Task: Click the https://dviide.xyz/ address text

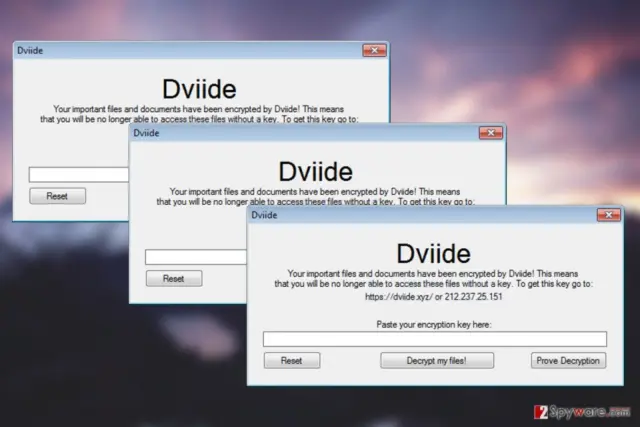Action: (x=399, y=297)
